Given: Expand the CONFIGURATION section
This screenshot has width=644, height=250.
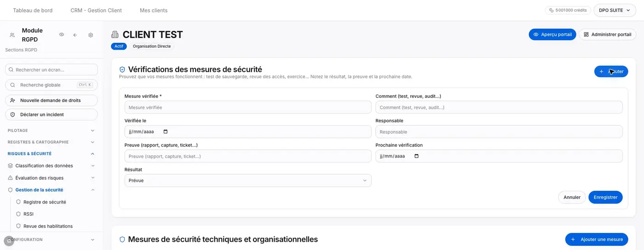Looking at the screenshot, I should [x=51, y=239].
